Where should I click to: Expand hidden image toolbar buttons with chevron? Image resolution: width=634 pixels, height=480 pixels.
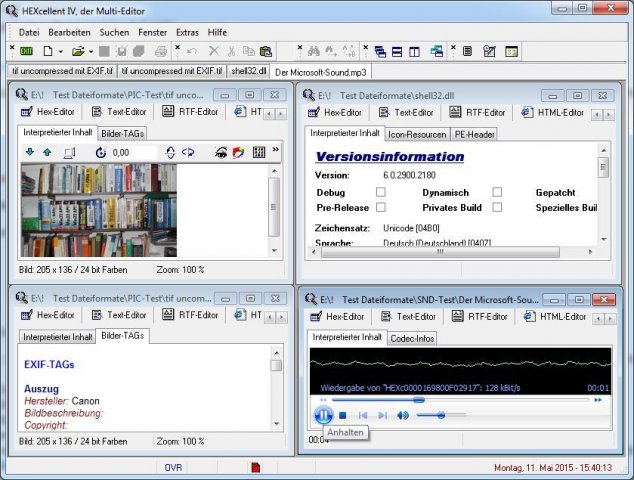(x=276, y=150)
